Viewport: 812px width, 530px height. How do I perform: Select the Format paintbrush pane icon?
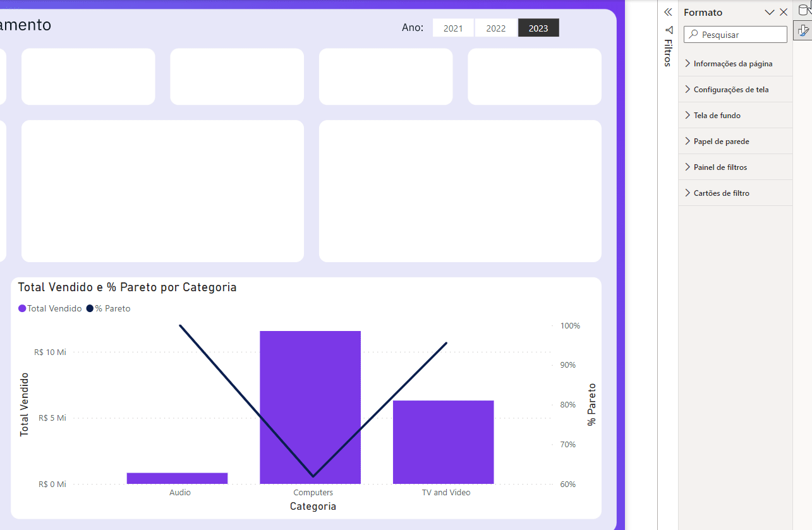click(803, 30)
